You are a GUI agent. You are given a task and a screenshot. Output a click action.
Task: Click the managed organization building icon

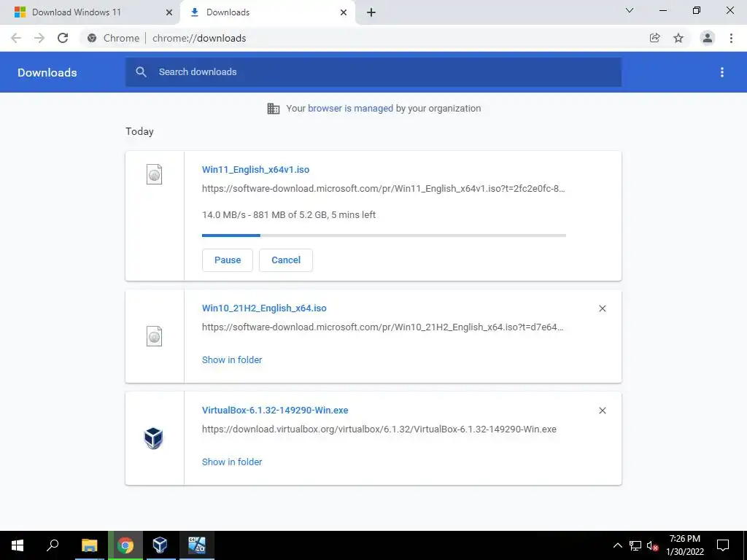pos(274,109)
